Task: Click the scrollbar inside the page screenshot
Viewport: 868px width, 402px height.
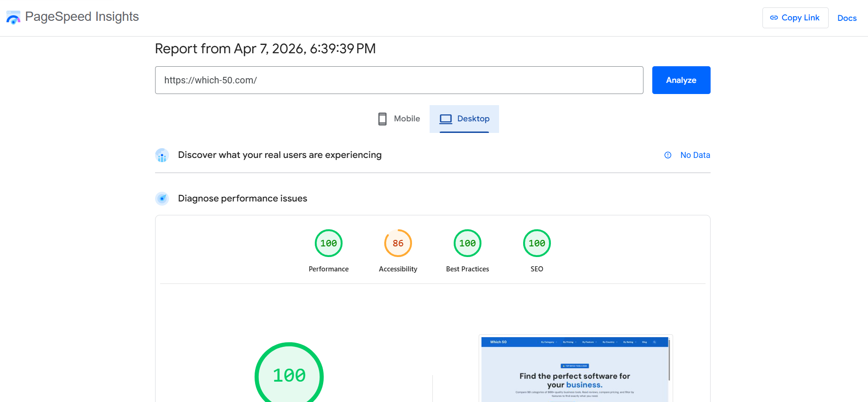Action: (x=669, y=360)
